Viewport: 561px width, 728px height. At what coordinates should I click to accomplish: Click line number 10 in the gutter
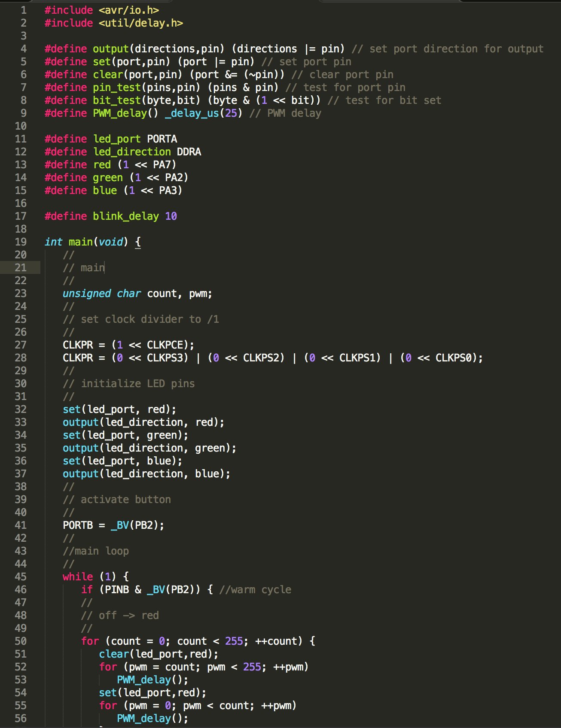(x=21, y=126)
